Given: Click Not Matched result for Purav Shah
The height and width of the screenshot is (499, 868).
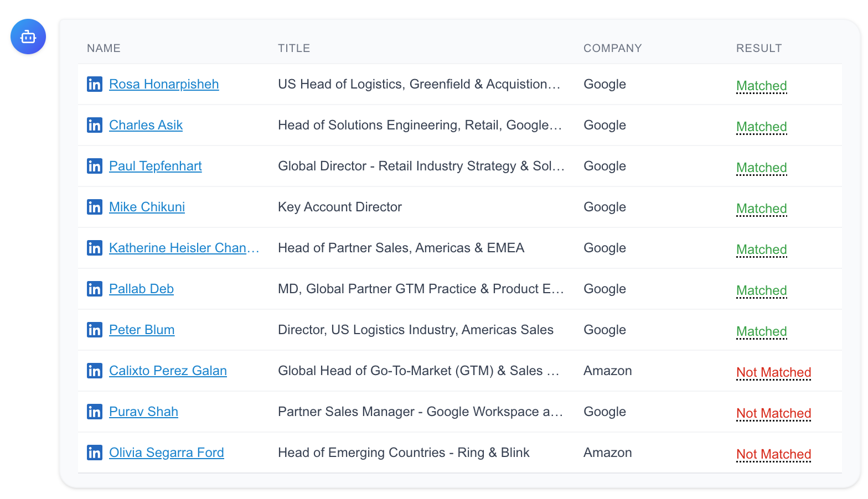Looking at the screenshot, I should 774,413.
